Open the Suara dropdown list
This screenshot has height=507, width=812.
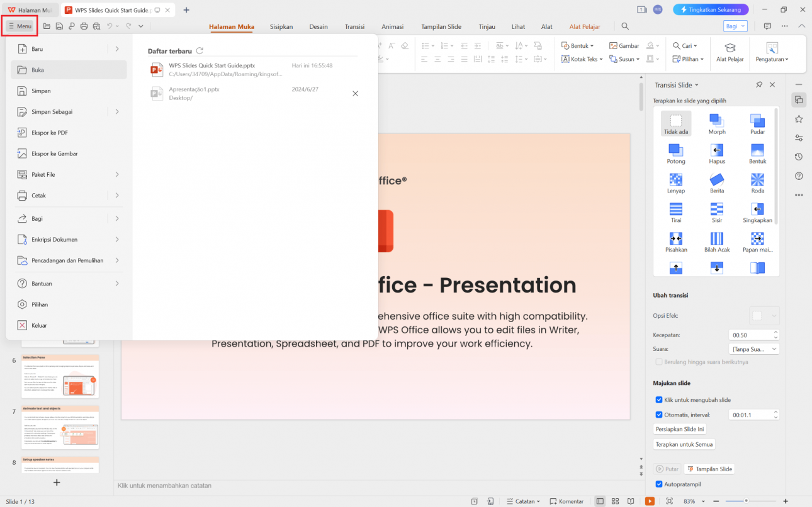click(754, 349)
